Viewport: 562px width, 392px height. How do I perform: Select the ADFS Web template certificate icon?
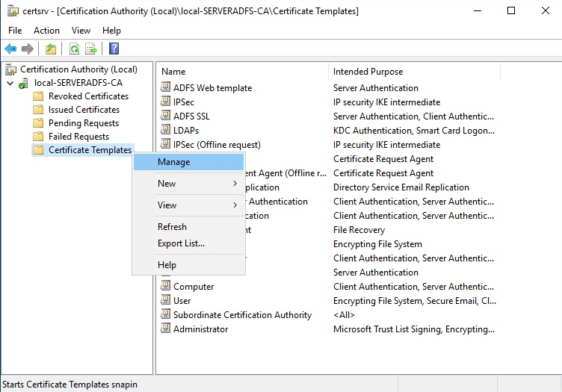click(x=166, y=88)
